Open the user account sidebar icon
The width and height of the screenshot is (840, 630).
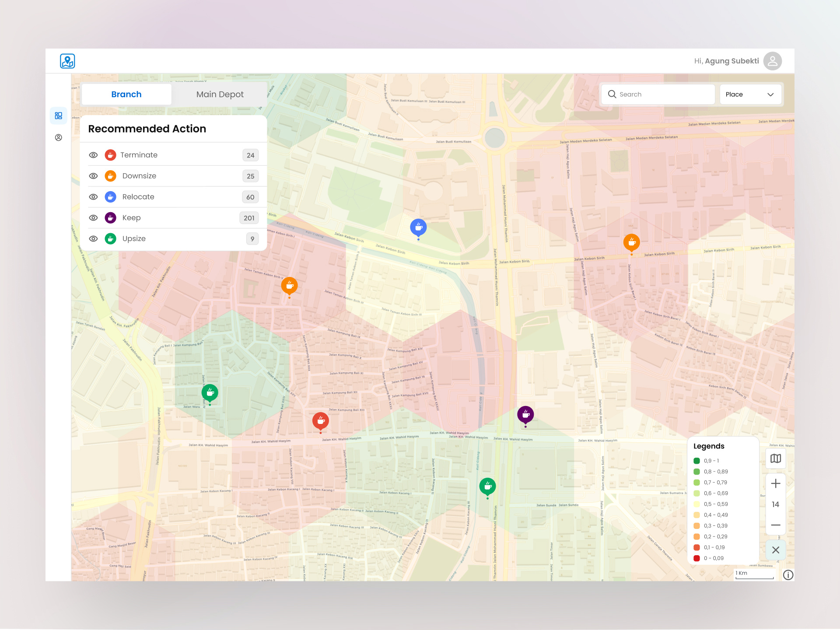(59, 138)
